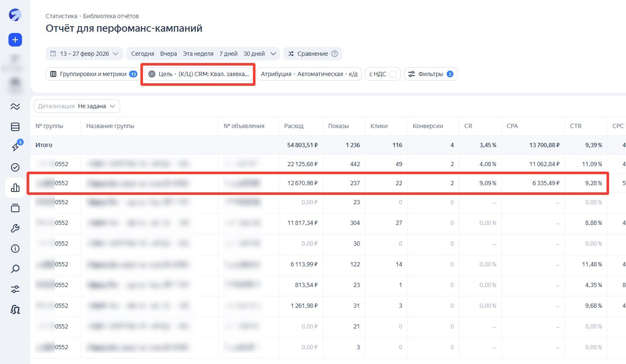Open Группировки и метрики settings

[93, 74]
